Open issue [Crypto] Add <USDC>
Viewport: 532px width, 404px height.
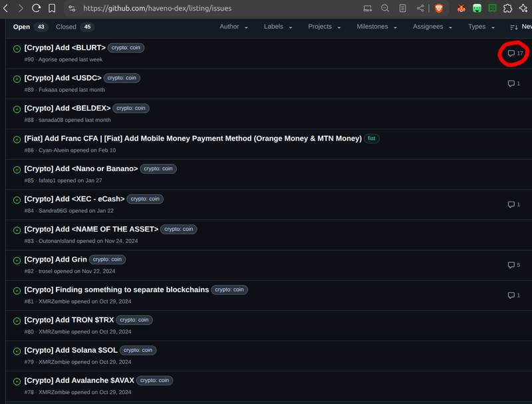(63, 78)
